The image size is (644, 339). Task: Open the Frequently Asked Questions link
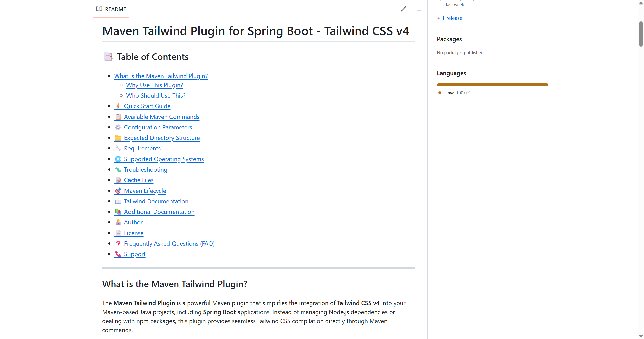169,243
